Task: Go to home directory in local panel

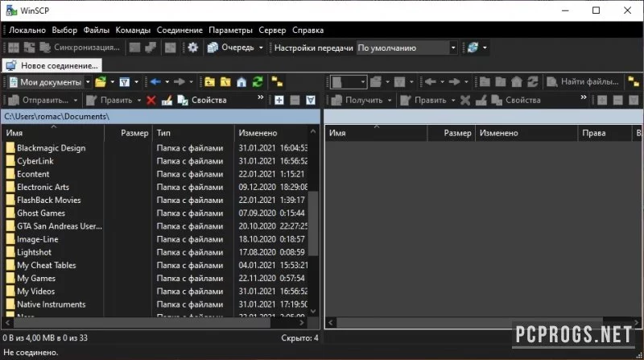Action: point(242,82)
